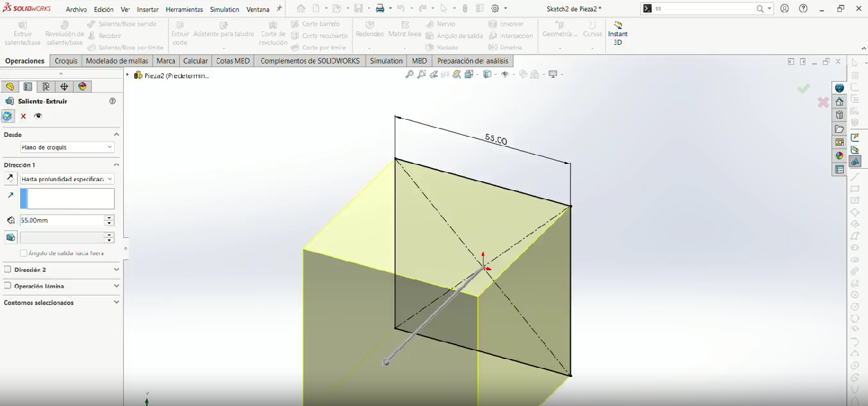This screenshot has width=868, height=406.
Task: Click the Zoom to Fit magnifier icon
Action: (410, 74)
